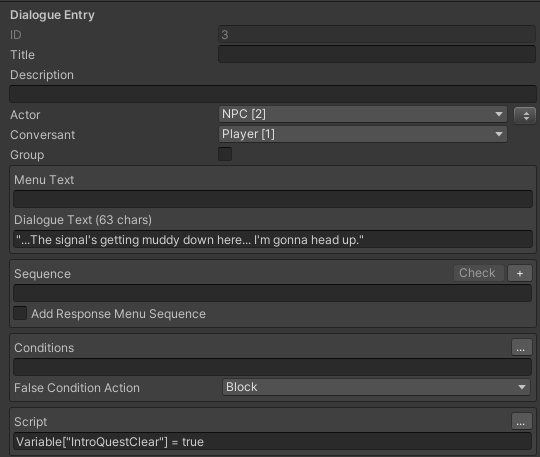Click the Actor dropdown arrow

tap(498, 114)
